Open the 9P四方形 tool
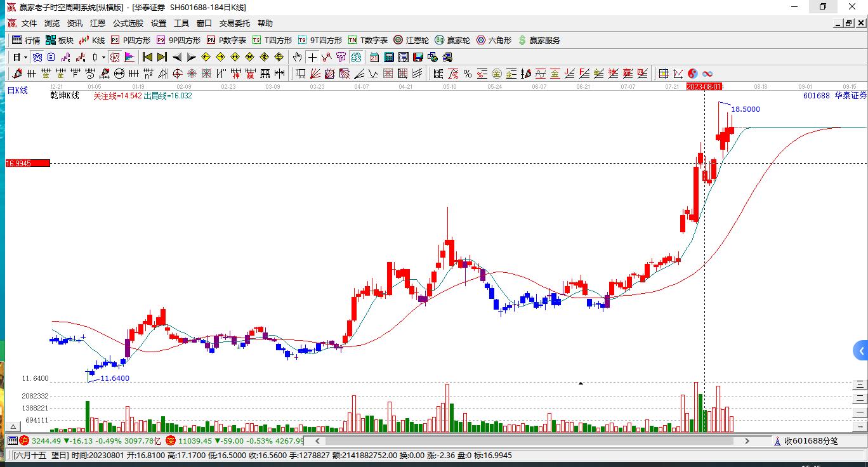 point(178,40)
